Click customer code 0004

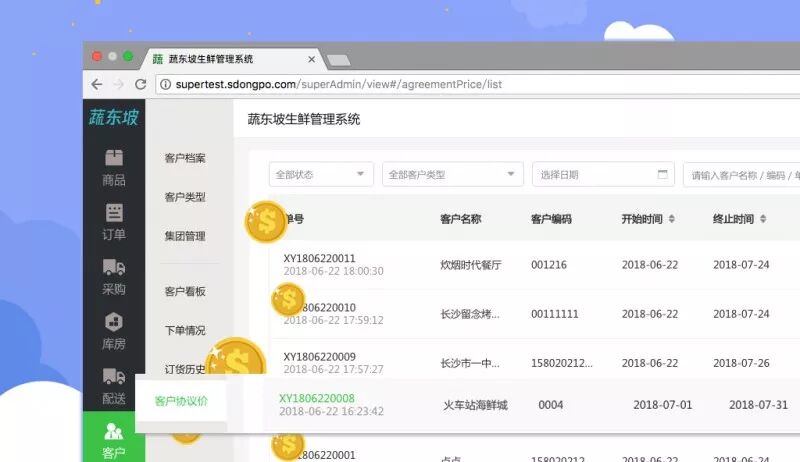(551, 405)
